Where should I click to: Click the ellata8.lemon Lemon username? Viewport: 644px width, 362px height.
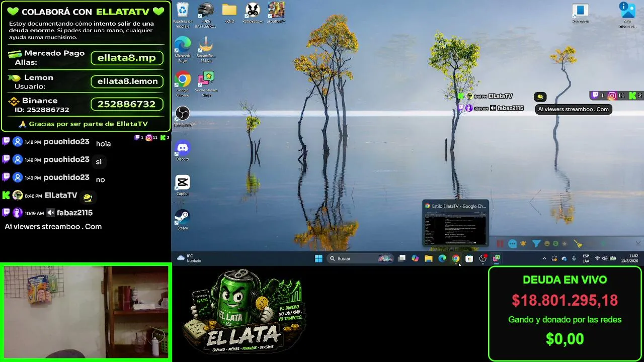[127, 81]
